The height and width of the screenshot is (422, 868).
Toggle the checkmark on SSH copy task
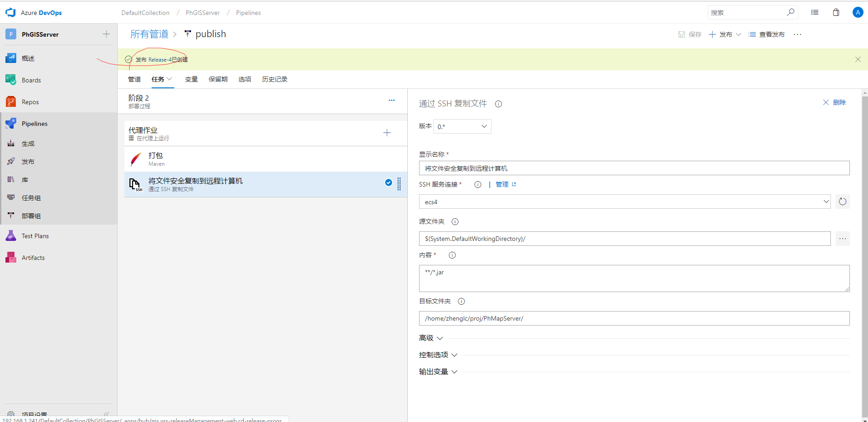[388, 182]
